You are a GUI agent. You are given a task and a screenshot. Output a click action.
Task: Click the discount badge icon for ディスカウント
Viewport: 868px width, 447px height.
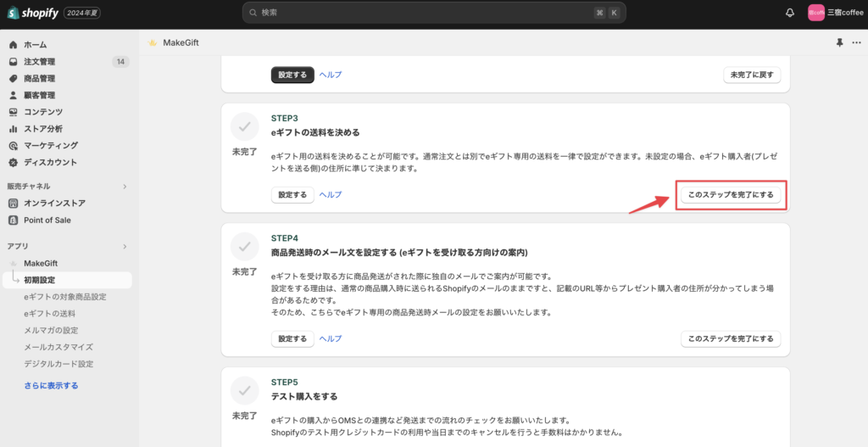coord(14,162)
